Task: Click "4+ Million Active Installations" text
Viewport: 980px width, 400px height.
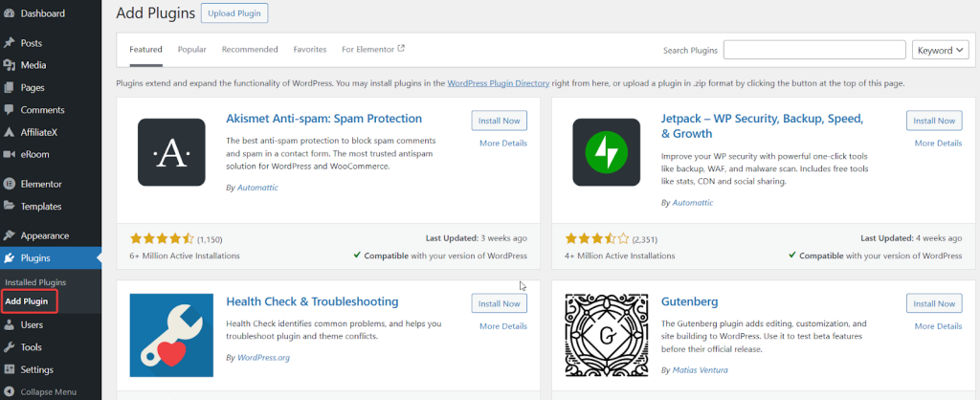Action: 619,256
